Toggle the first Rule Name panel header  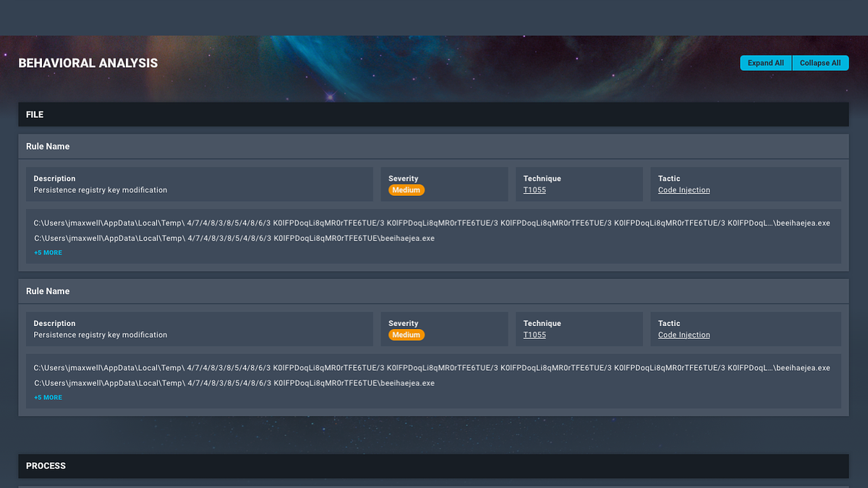tap(433, 146)
